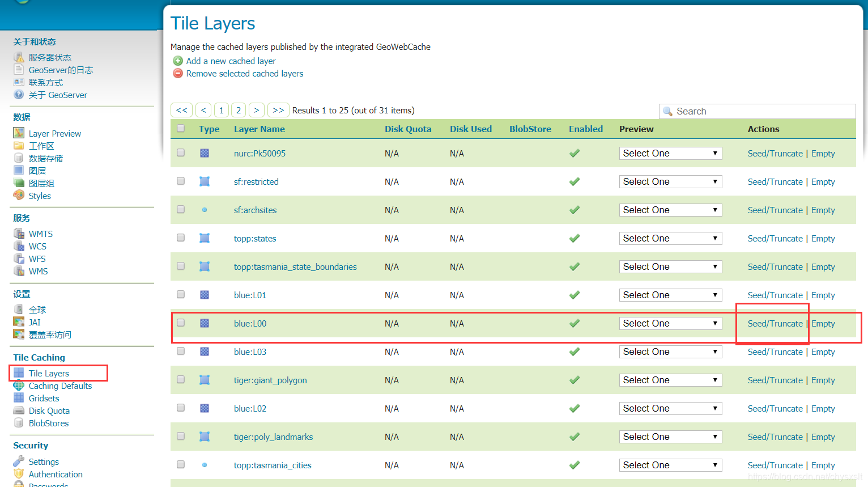Click the WMTS service icon

[x=19, y=233]
